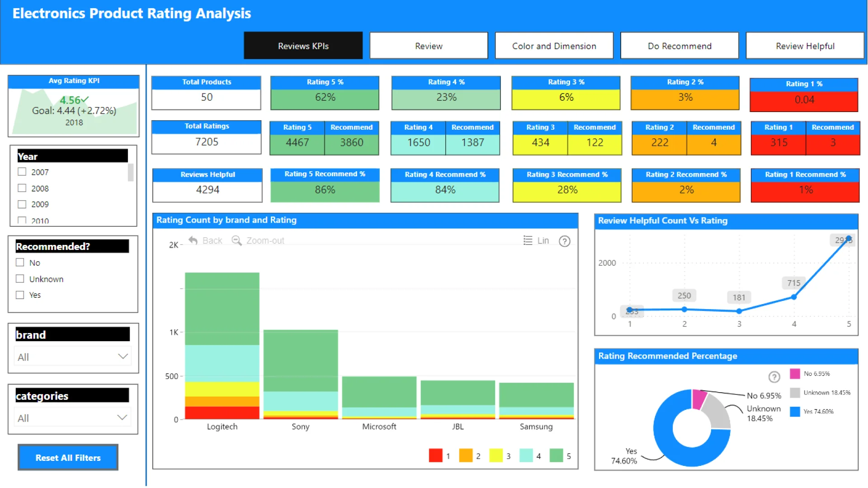This screenshot has width=868, height=488.
Task: Click the line chart point labeled 715
Action: (x=794, y=297)
